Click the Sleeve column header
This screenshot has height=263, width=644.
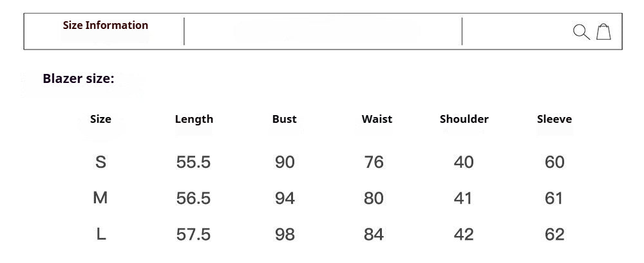coord(554,119)
